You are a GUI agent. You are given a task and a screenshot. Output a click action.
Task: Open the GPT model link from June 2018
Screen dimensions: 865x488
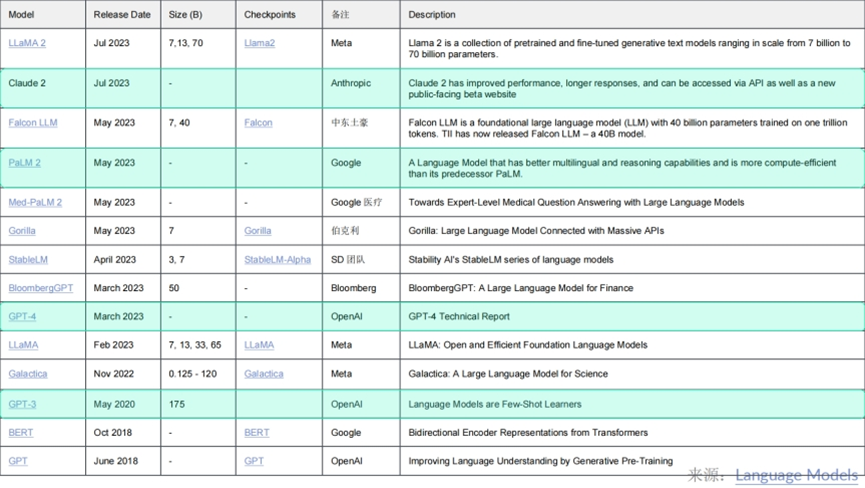pyautogui.click(x=18, y=461)
